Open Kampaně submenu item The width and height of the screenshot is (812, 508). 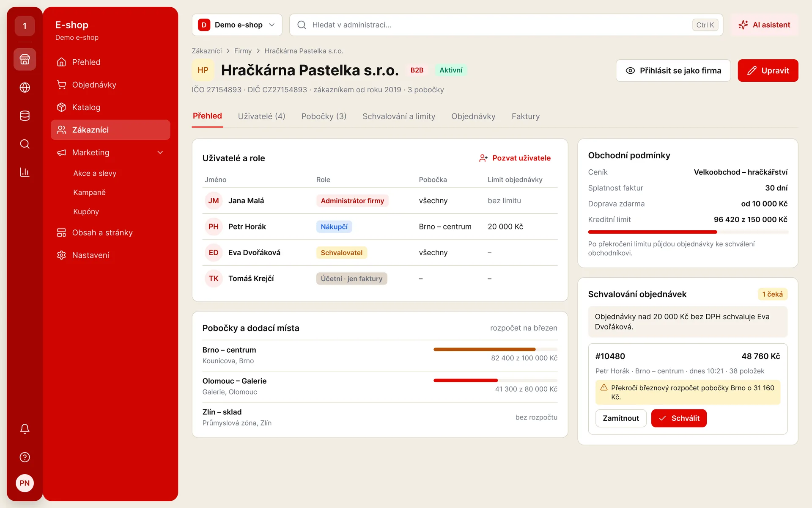89,192
